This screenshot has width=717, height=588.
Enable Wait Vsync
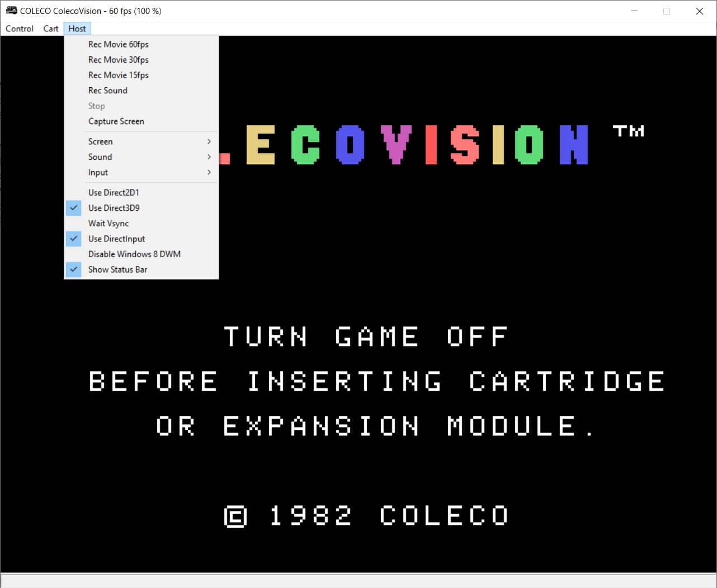click(x=109, y=223)
